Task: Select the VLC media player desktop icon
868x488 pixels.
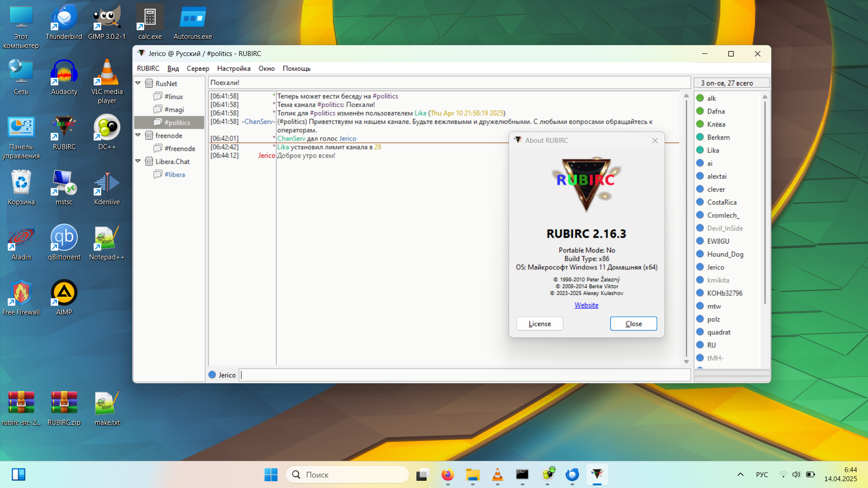Action: coord(107,82)
